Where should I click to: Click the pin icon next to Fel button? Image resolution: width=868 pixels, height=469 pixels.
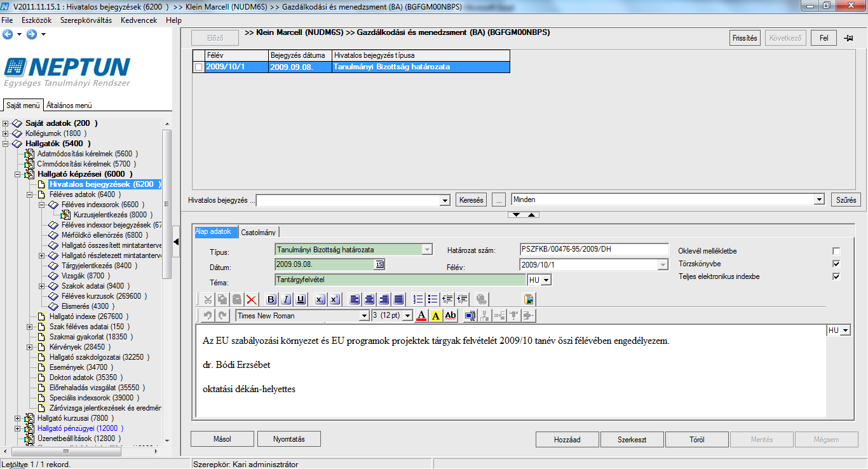pyautogui.click(x=849, y=38)
